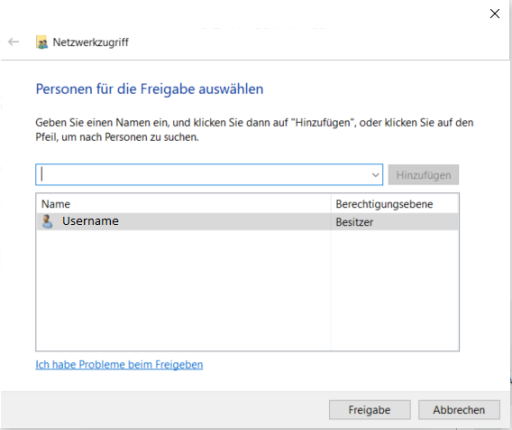Click the Netzwerkzugriff shared folder icon
This screenshot has height=430, width=512.
point(42,42)
